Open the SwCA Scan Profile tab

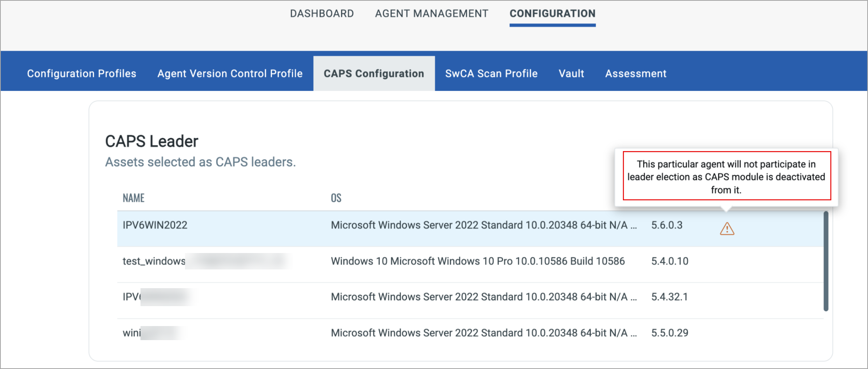(491, 73)
